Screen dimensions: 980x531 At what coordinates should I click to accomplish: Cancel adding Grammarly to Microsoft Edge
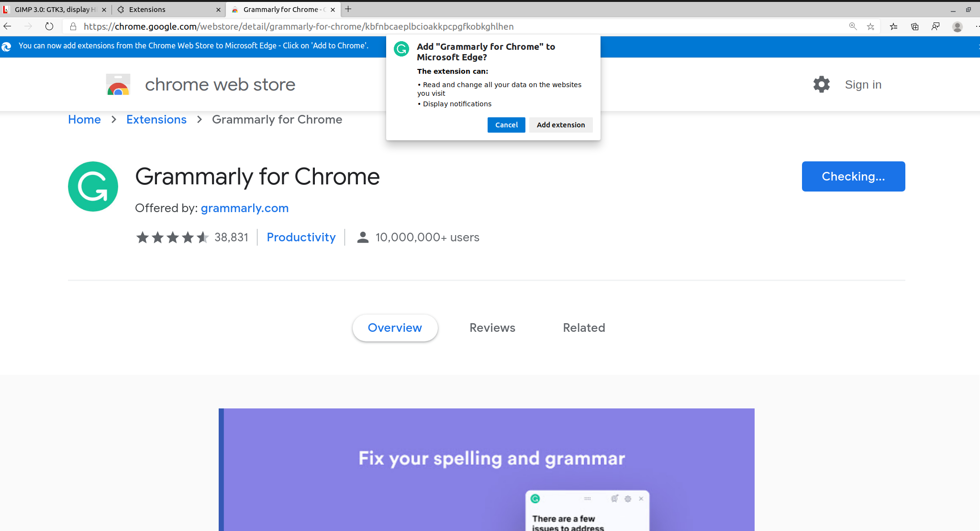pos(506,124)
